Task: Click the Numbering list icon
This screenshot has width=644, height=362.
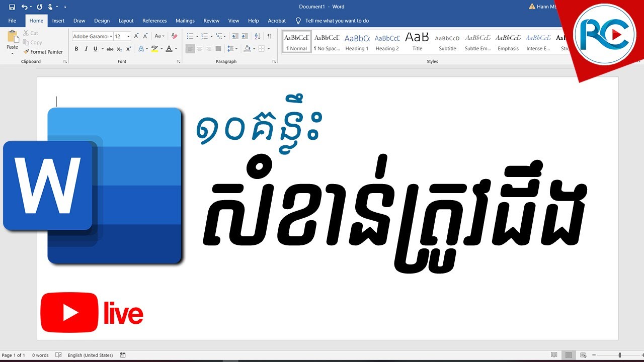Action: [204, 36]
